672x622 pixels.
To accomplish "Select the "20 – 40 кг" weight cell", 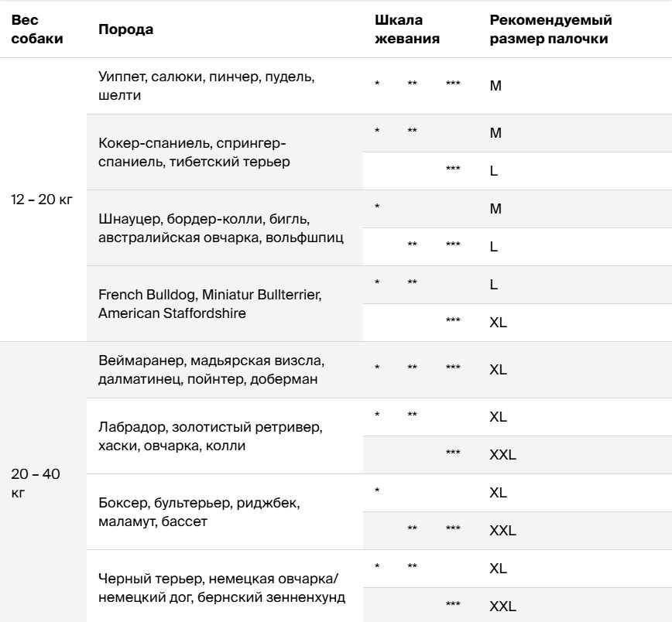I will pyautogui.click(x=35, y=483).
